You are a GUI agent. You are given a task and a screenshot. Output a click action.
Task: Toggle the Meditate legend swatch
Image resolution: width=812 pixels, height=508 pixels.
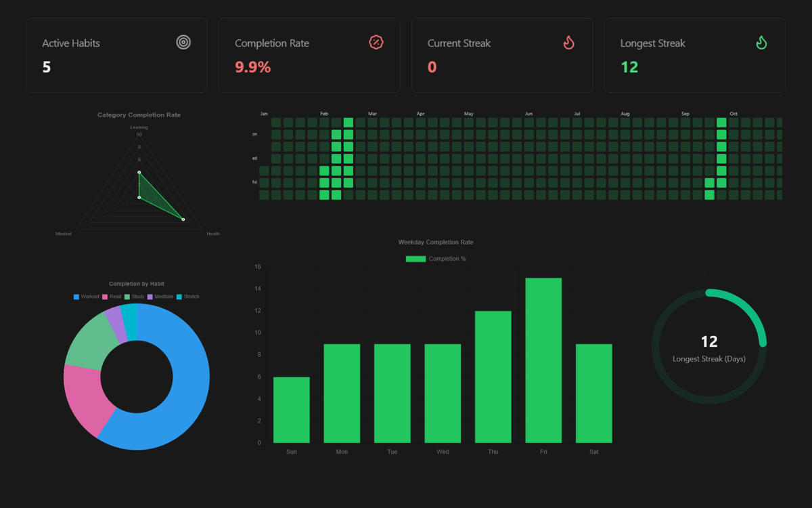[150, 297]
